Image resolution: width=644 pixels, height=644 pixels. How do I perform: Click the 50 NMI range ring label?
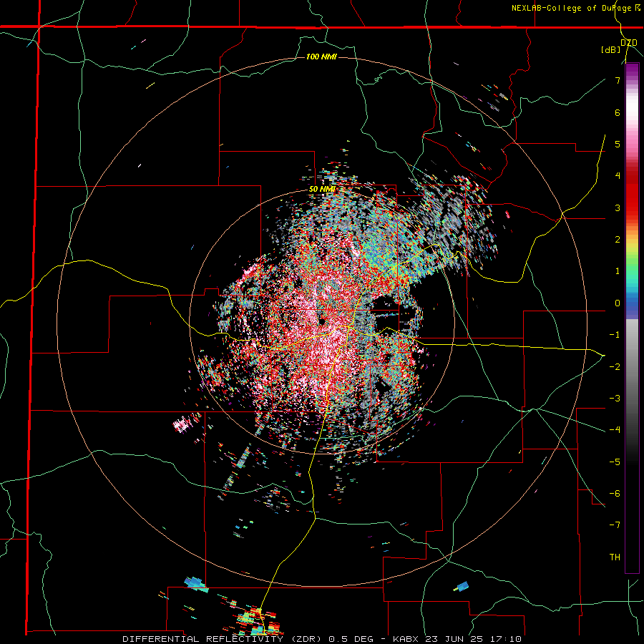point(322,189)
